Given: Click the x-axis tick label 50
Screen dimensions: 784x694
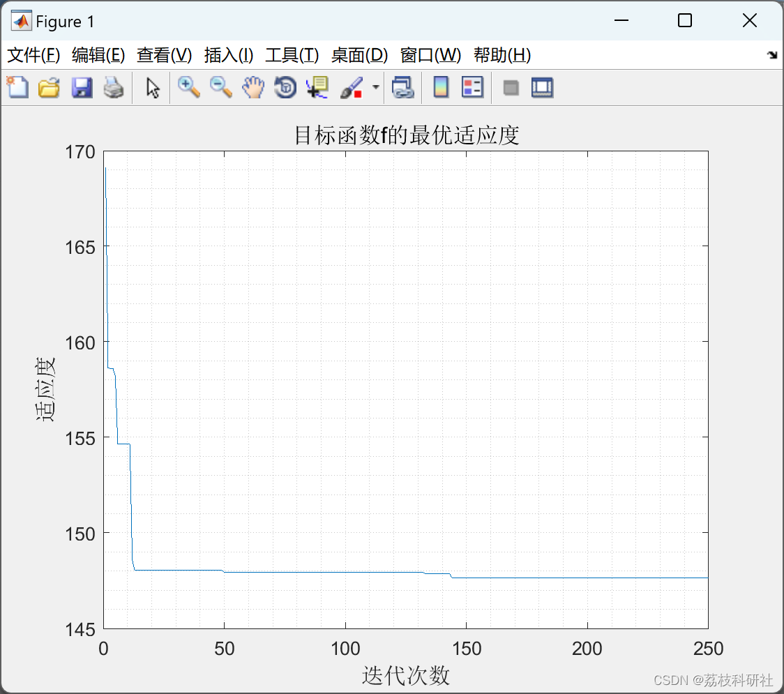Looking at the screenshot, I should 225,649.
